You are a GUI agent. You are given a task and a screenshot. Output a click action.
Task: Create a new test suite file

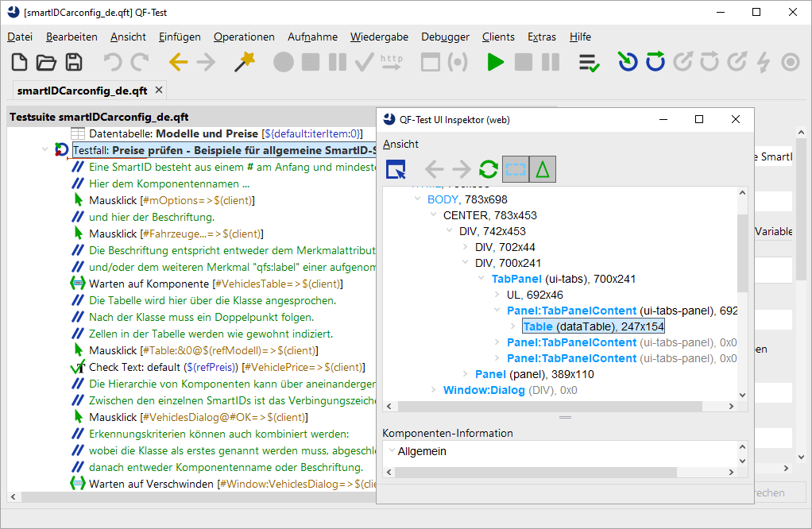20,62
